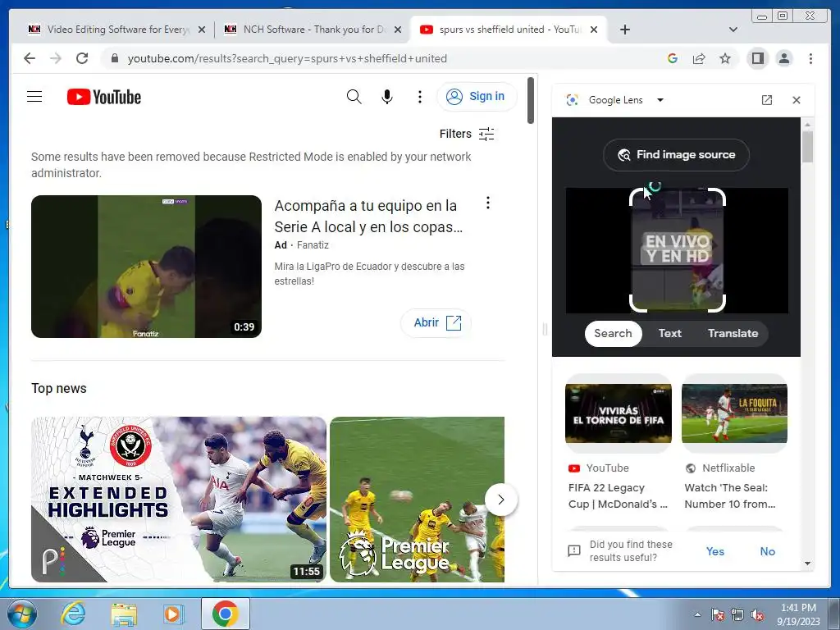840x630 pixels.
Task: Toggle the Chrome side panel button
Action: (x=757, y=58)
